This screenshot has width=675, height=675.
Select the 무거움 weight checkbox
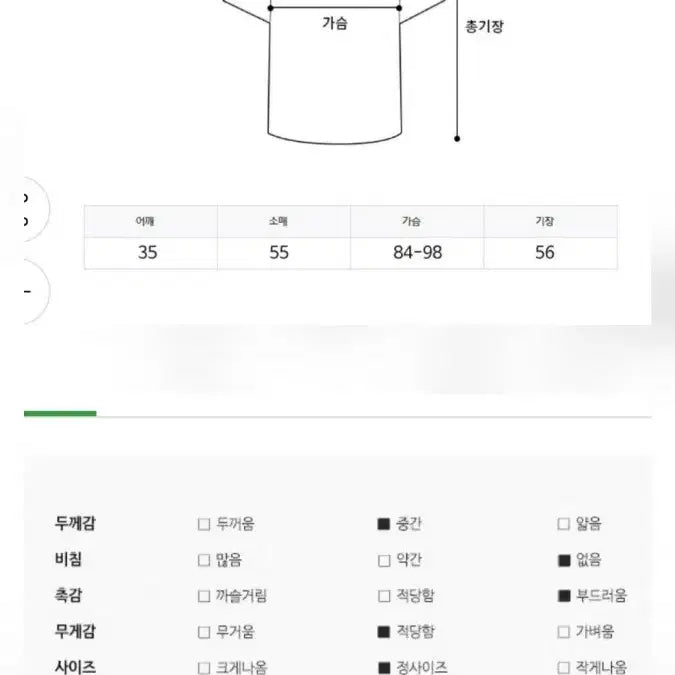[x=204, y=632]
